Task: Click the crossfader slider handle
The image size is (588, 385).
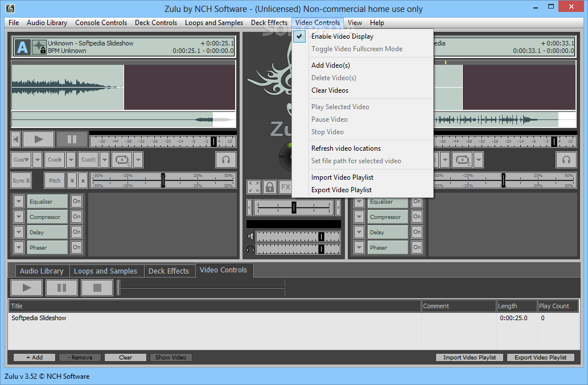Action: tap(294, 208)
